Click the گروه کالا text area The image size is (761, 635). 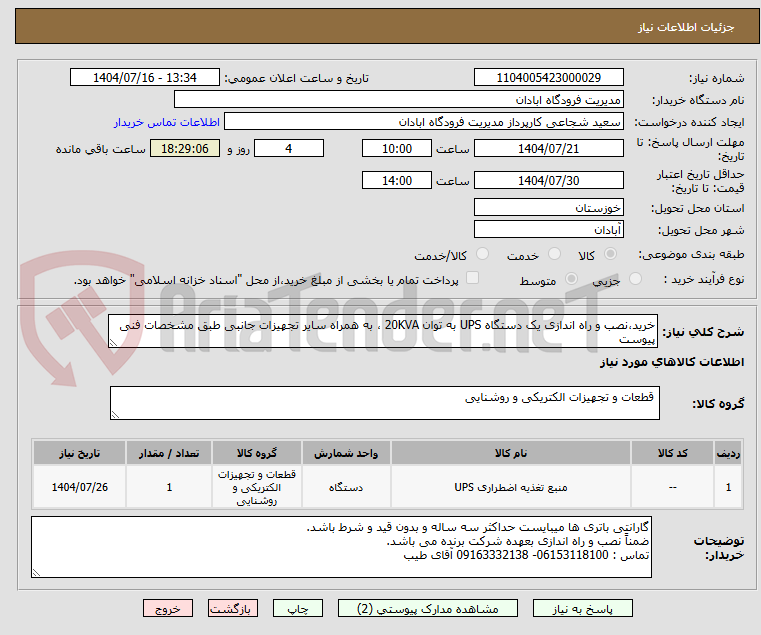[x=384, y=403]
